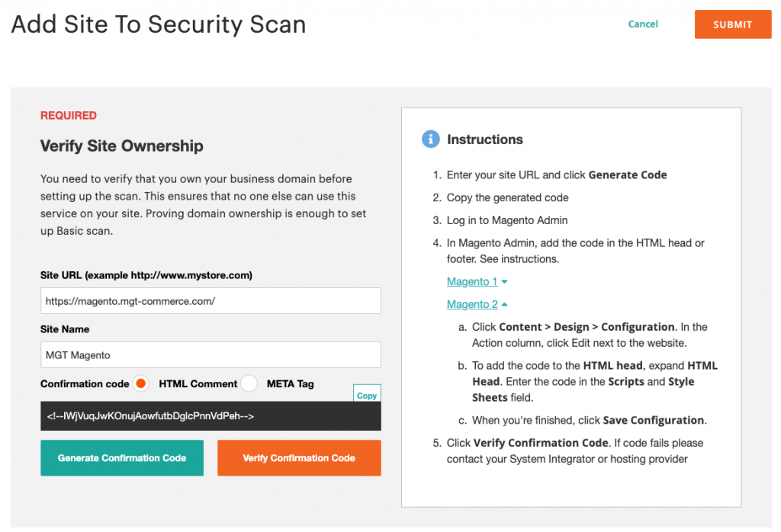This screenshot has width=781, height=532.
Task: Click the Save Configuration instruction step
Action: pyautogui.click(x=588, y=420)
